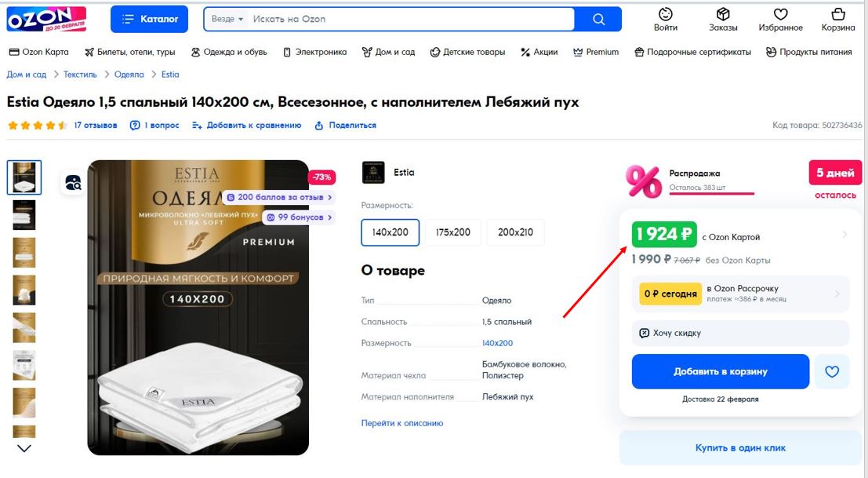Expand thumbnail list with down chevron
This screenshot has height=478, width=868.
(x=24, y=448)
